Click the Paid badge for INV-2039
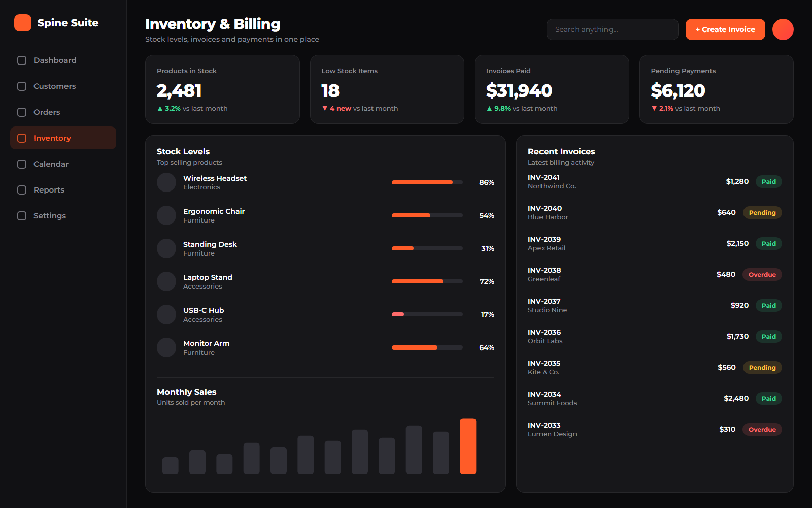 pyautogui.click(x=769, y=244)
